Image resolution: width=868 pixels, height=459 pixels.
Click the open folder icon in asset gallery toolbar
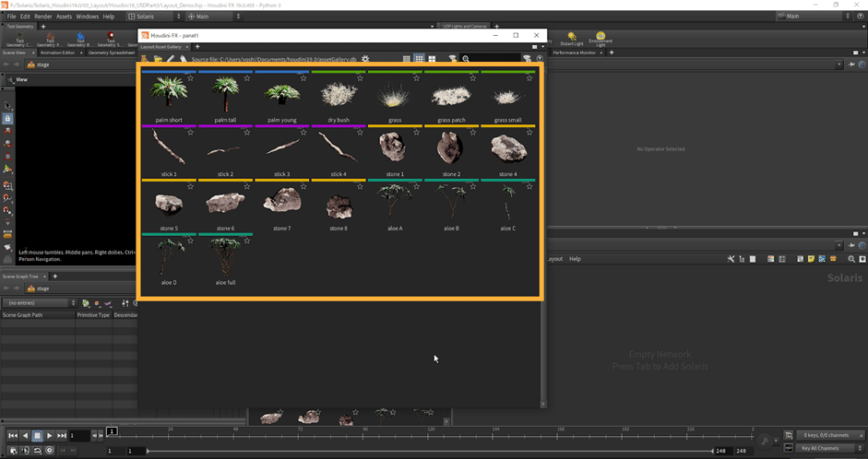[x=158, y=59]
